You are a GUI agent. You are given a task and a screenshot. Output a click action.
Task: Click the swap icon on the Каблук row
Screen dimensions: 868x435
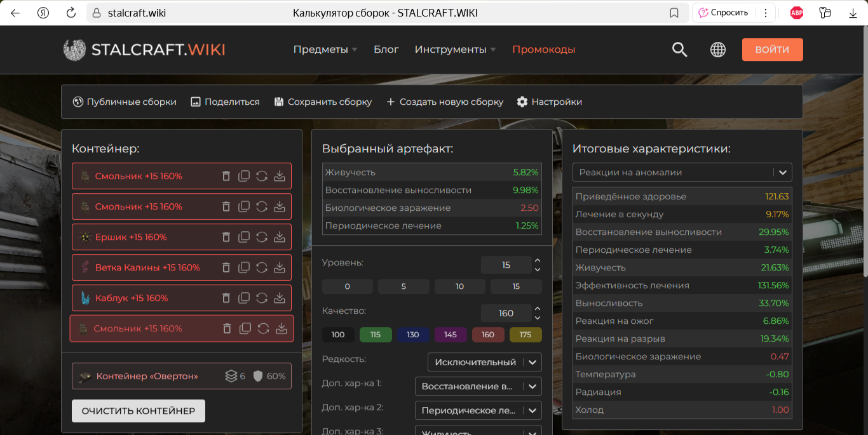coord(261,298)
